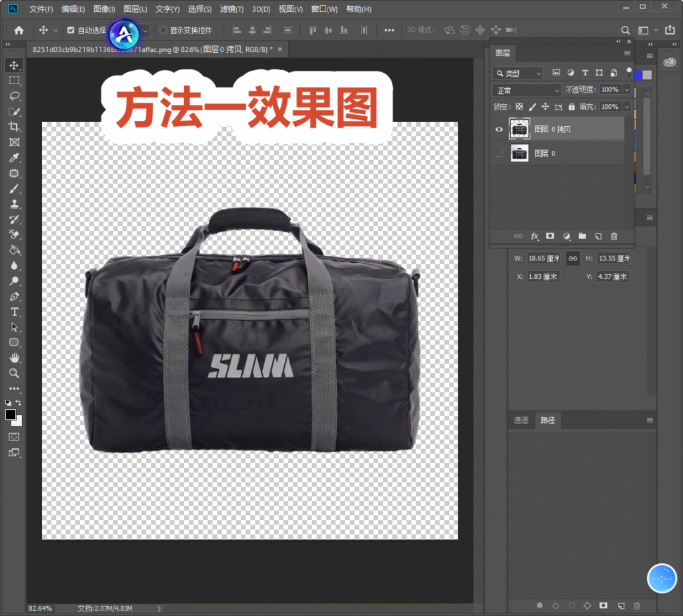The image size is (683, 616).
Task: Swap foreground and background colors
Action: [x=18, y=402]
